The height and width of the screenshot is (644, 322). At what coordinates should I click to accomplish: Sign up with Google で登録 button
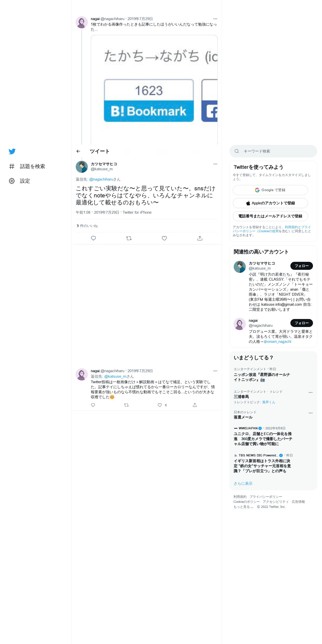[x=270, y=190]
